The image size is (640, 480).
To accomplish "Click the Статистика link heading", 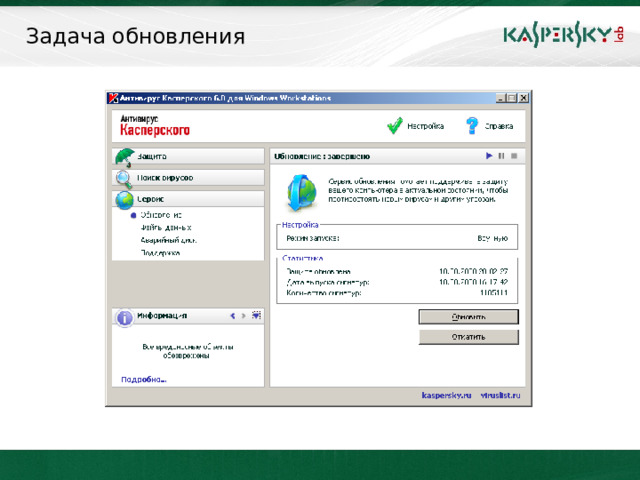I will (302, 258).
